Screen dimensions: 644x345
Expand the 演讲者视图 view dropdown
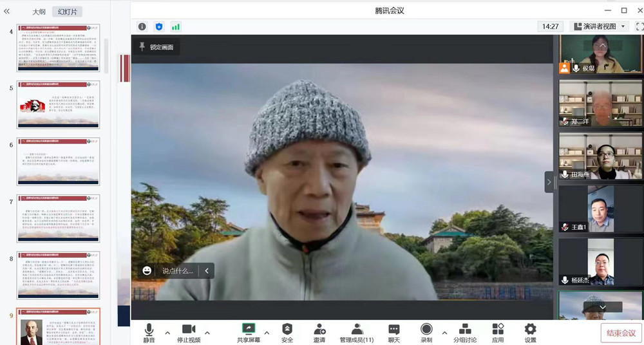(599, 26)
